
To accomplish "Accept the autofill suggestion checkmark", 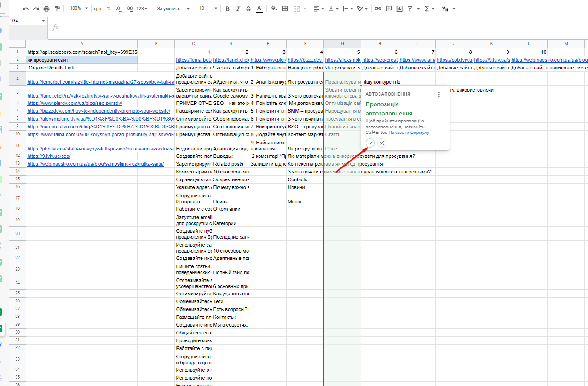I will [x=370, y=143].
